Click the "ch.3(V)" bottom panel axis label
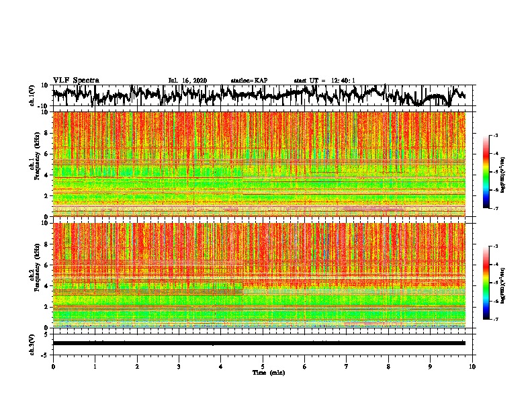This screenshot has width=532, height=411. pyautogui.click(x=32, y=345)
